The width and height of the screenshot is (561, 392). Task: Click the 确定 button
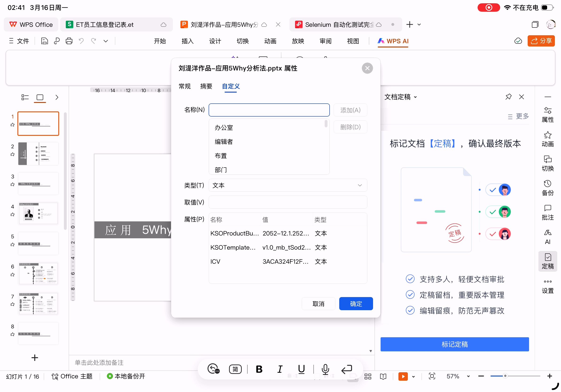click(x=356, y=304)
